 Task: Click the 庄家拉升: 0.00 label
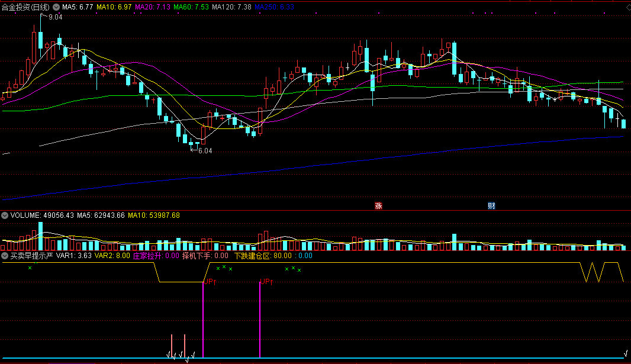coord(156,256)
